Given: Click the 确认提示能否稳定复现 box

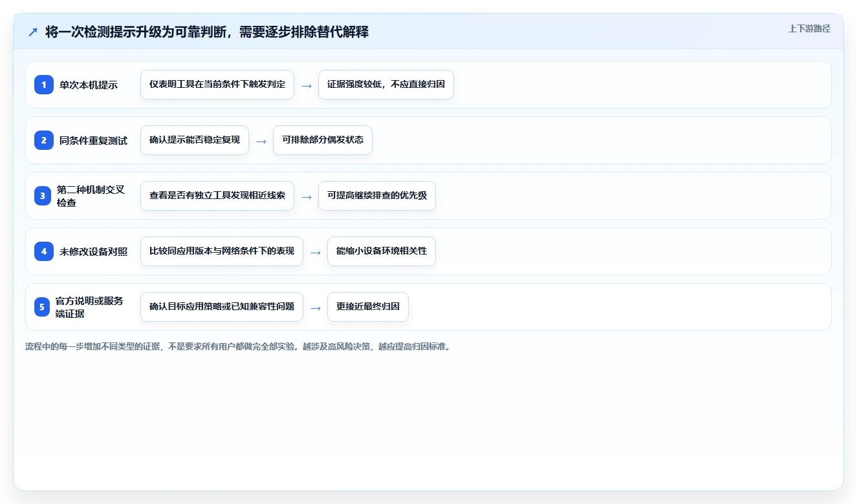Looking at the screenshot, I should click(x=195, y=140).
